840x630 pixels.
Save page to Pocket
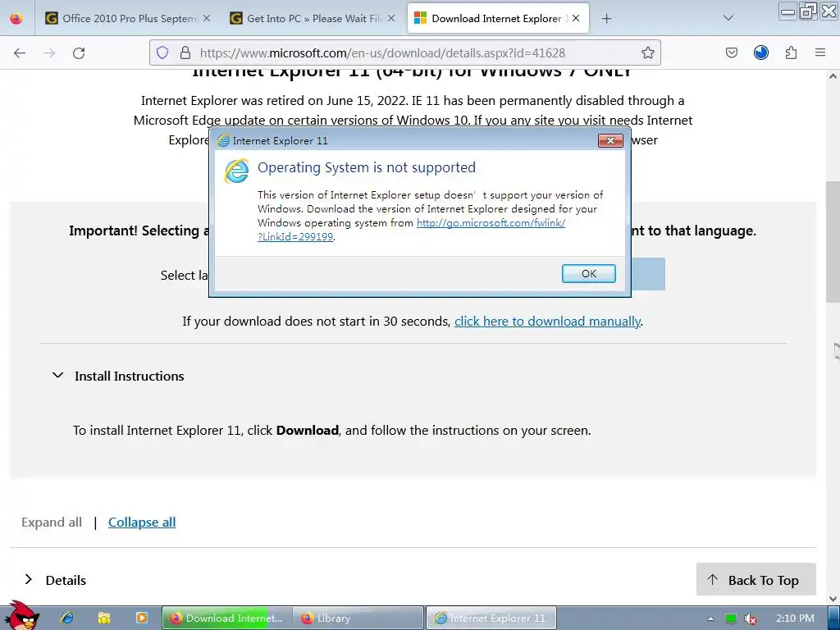coord(732,52)
